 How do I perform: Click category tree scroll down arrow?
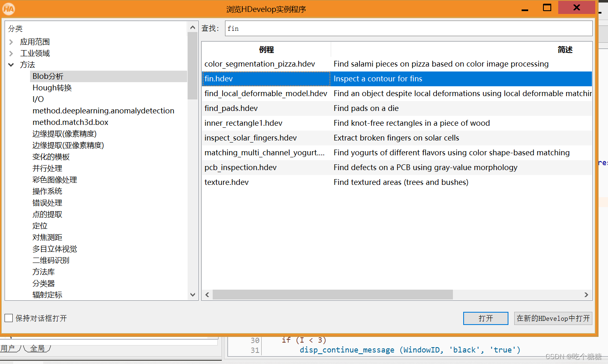(193, 295)
